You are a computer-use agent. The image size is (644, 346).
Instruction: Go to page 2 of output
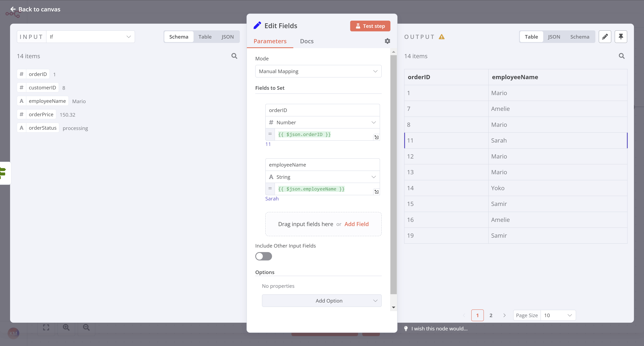point(491,315)
